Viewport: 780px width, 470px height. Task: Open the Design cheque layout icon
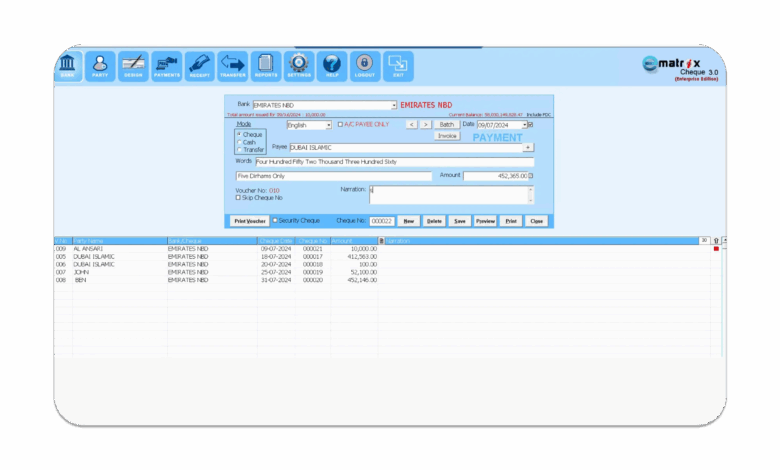pyautogui.click(x=133, y=66)
